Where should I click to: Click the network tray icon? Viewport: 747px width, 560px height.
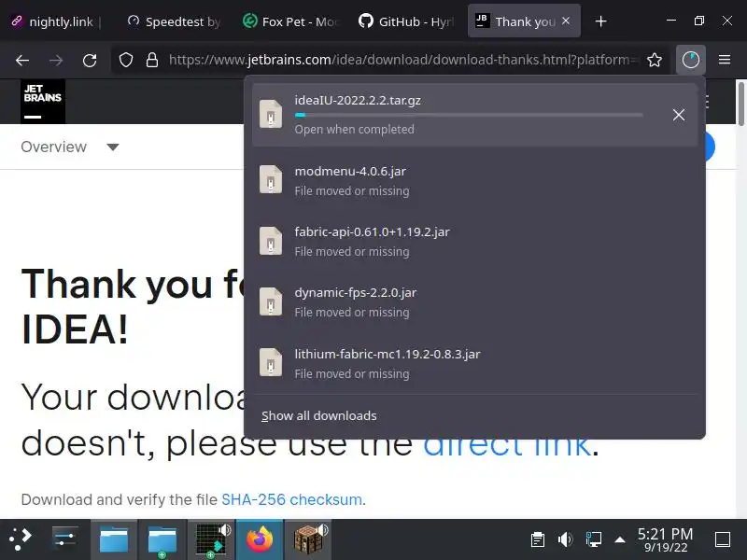point(593,539)
